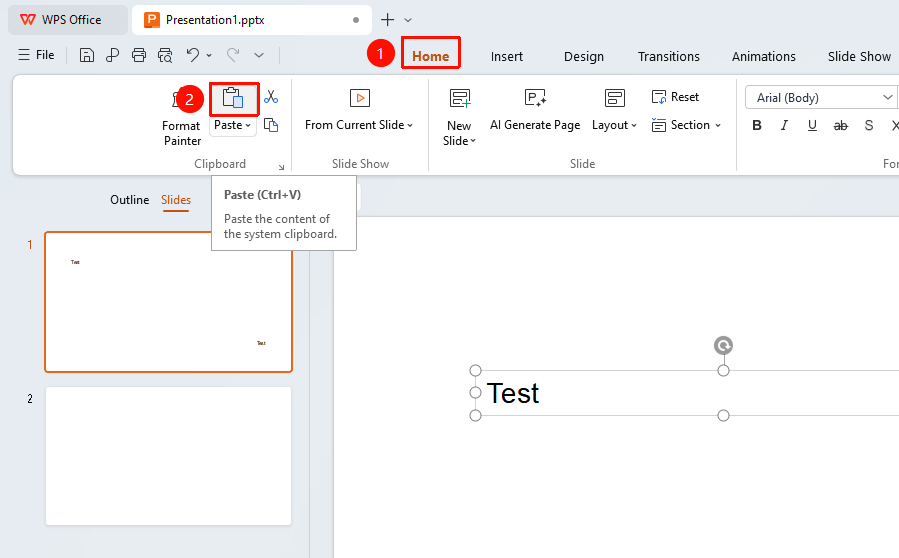Open the Section dropdown
The image size is (899, 558).
click(686, 125)
